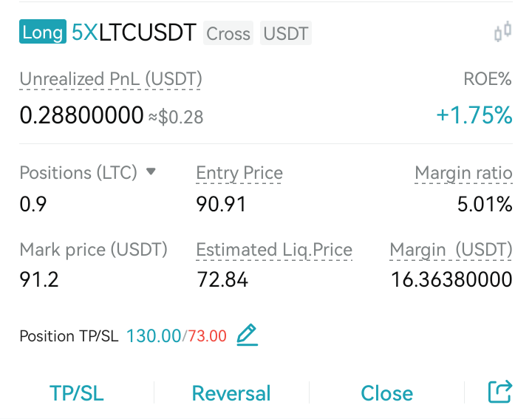Tap the Cross margin mode tag
Image resolution: width=532 pixels, height=419 pixels.
(228, 33)
